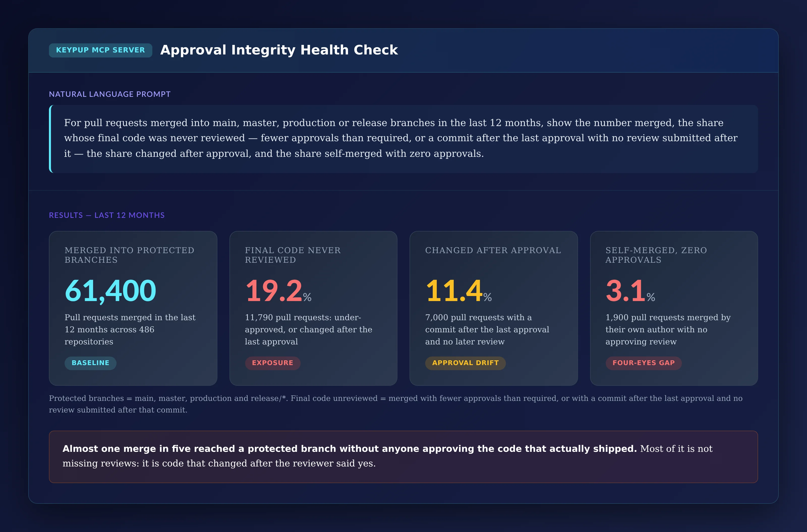Screen dimensions: 807x532
Task: Click the APPROVAL DRIFT tag
Action: pyautogui.click(x=465, y=363)
